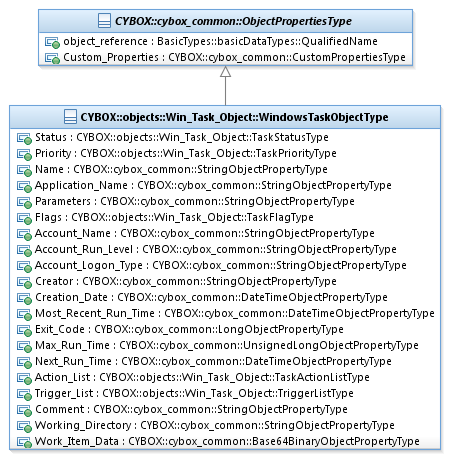Screen dimensions: 455x464
Task: Click the attribute icon beside object_reference
Action: pos(52,42)
